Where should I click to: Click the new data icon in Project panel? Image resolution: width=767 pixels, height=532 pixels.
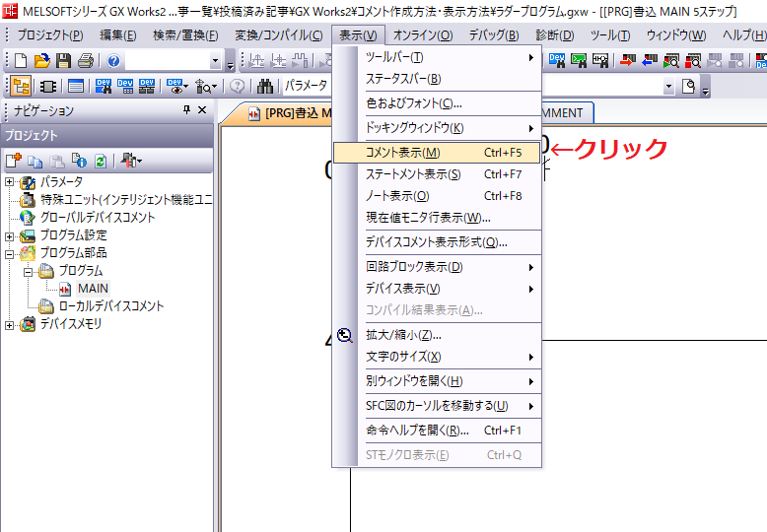pos(14,161)
